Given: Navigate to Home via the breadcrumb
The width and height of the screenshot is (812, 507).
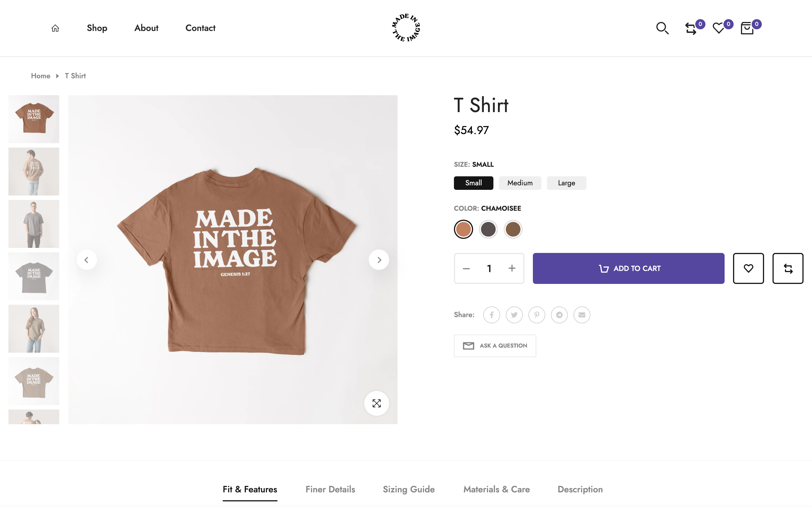Looking at the screenshot, I should pyautogui.click(x=40, y=76).
